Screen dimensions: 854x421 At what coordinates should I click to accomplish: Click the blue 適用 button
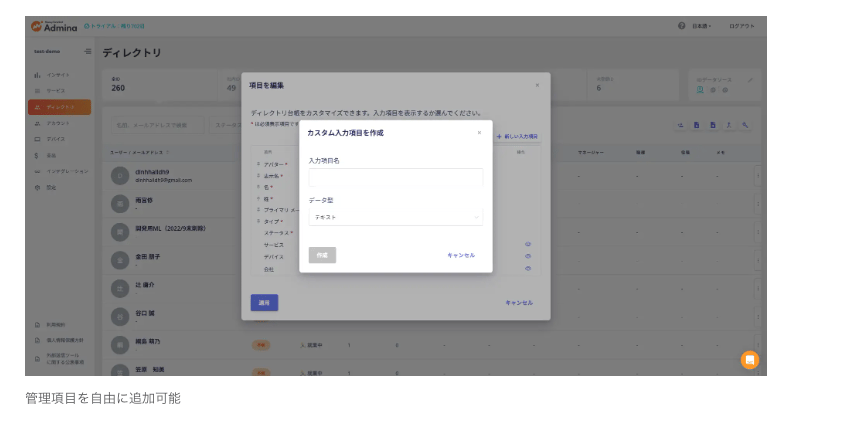tap(264, 302)
